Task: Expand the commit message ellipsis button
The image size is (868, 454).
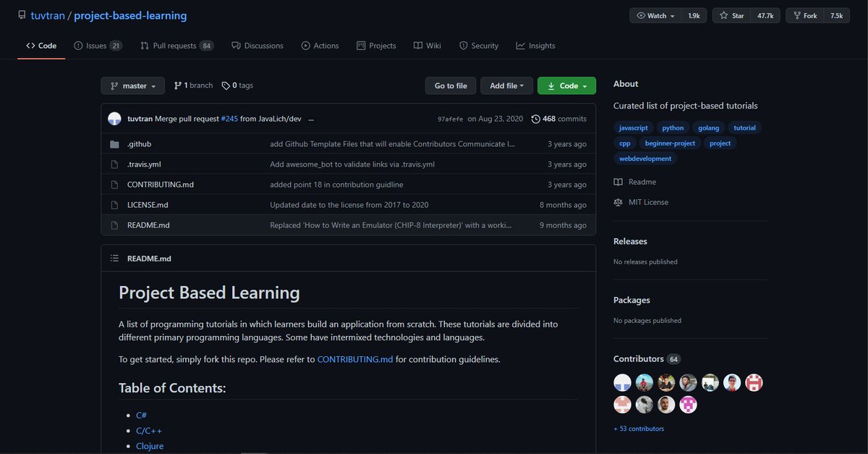Action: [311, 119]
